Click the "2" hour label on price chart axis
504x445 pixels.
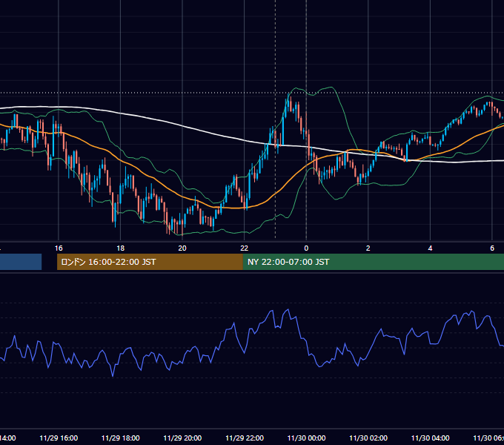[x=368, y=248]
